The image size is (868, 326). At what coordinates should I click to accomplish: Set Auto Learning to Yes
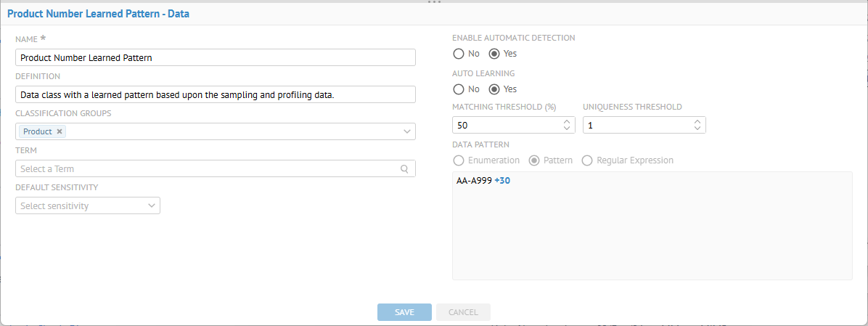coord(494,89)
